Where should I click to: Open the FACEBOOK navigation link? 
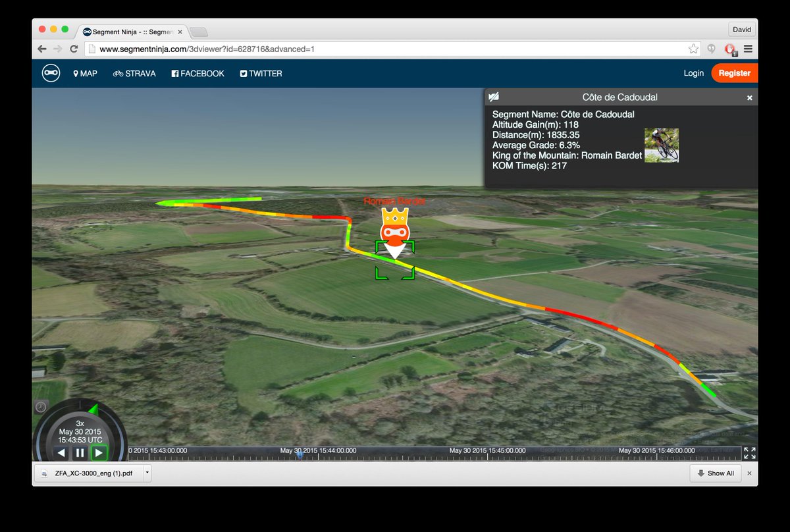(197, 74)
